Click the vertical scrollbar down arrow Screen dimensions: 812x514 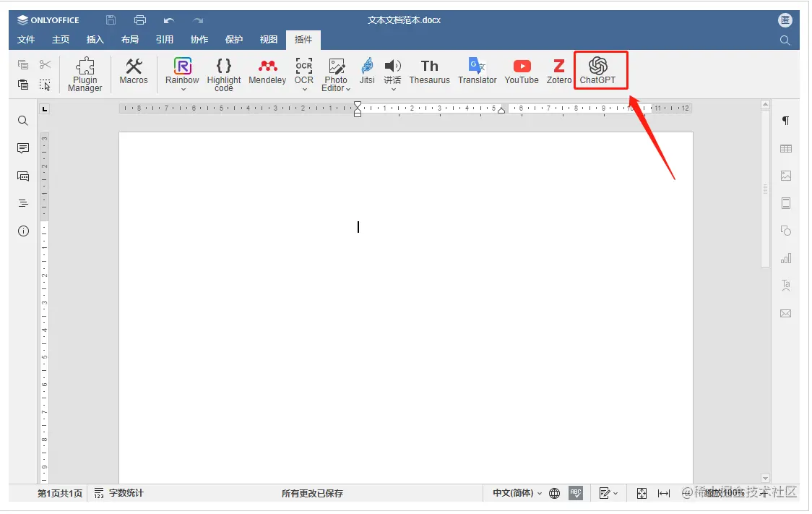tap(765, 479)
